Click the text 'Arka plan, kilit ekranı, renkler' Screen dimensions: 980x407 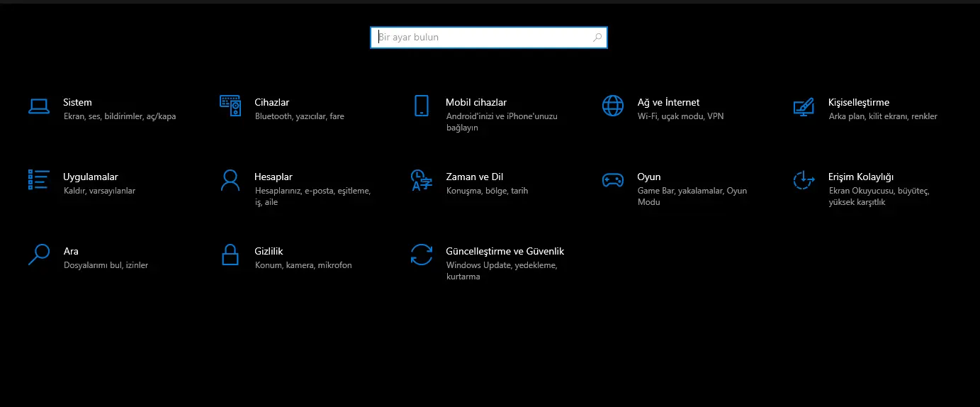tap(883, 116)
